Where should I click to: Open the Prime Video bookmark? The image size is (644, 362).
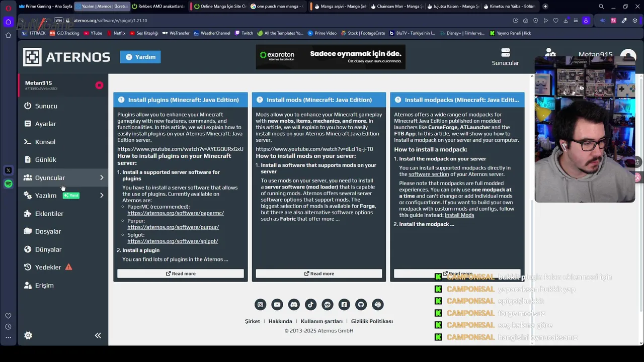322,33
